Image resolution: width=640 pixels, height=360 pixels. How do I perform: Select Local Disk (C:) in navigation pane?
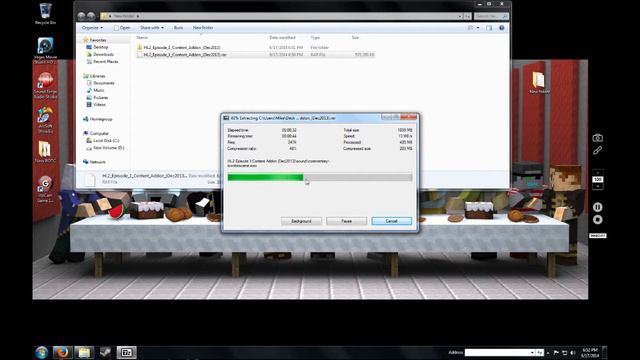(103, 140)
